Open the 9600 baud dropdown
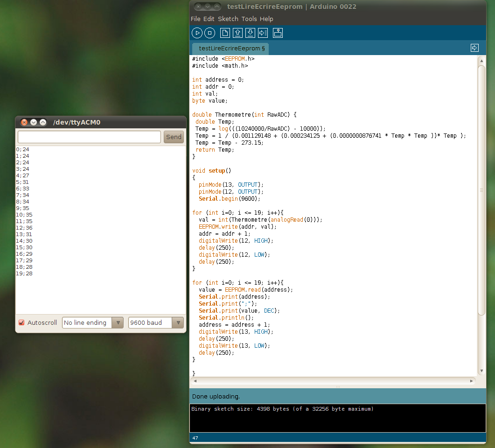Viewport: 495px width, 448px height. 156,322
